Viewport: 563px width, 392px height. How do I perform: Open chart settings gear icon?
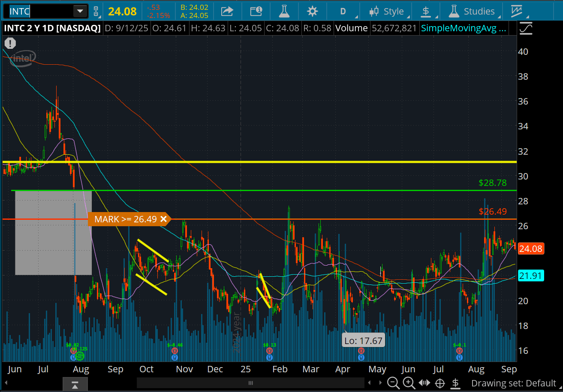312,11
